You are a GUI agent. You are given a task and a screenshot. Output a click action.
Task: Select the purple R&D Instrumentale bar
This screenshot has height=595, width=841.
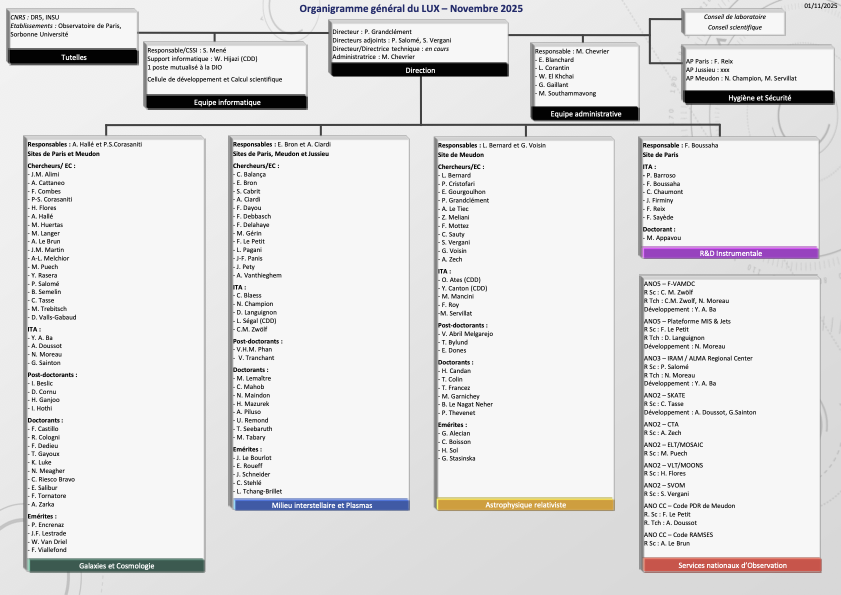730,253
